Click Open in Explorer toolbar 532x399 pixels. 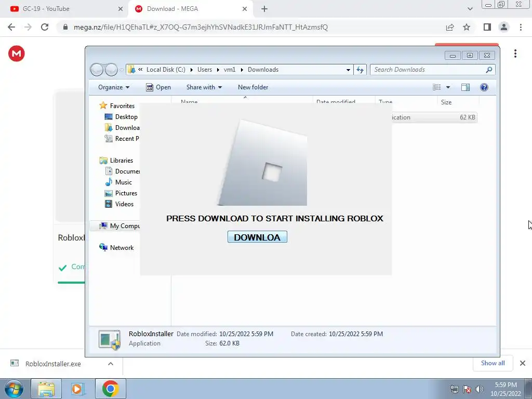(x=158, y=87)
